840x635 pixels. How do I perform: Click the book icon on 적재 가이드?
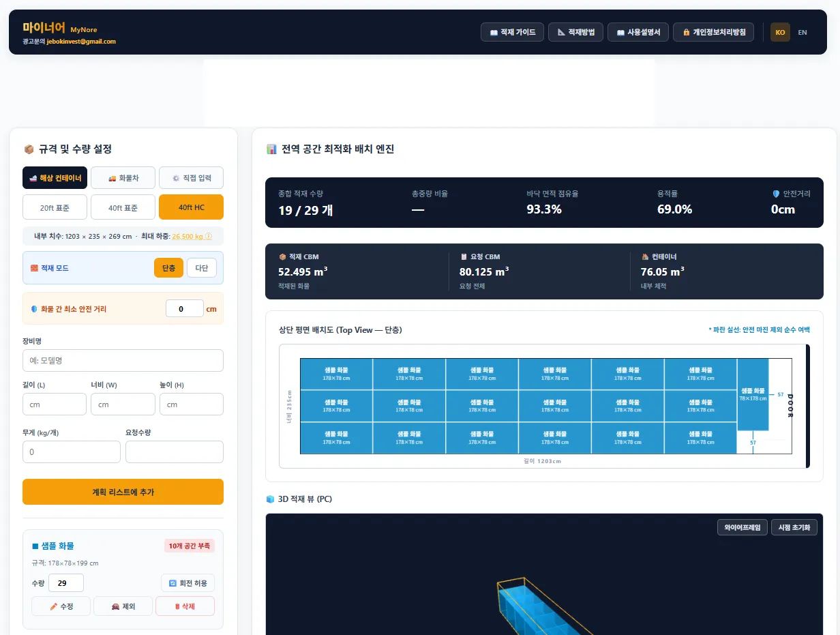point(494,32)
